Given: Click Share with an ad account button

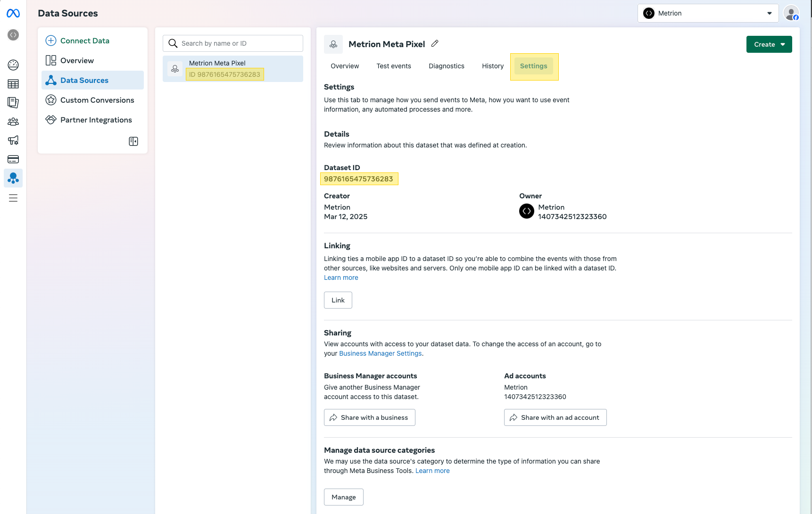Looking at the screenshot, I should pyautogui.click(x=555, y=417).
